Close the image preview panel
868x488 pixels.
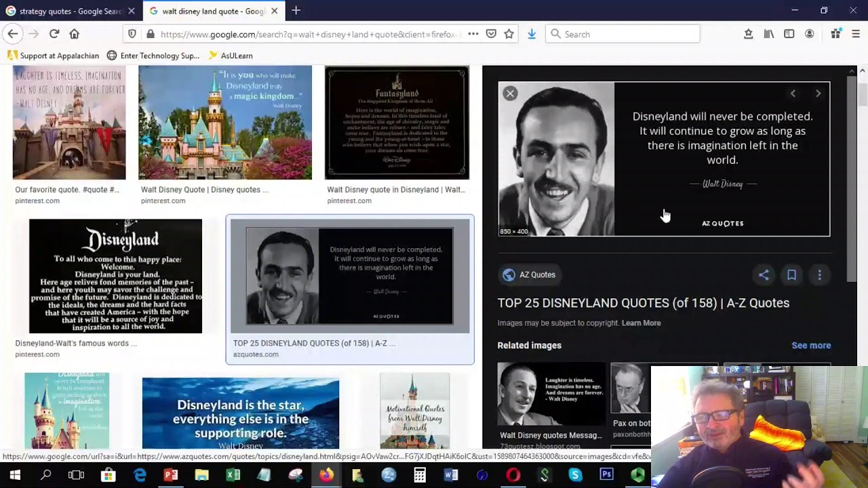coord(510,94)
